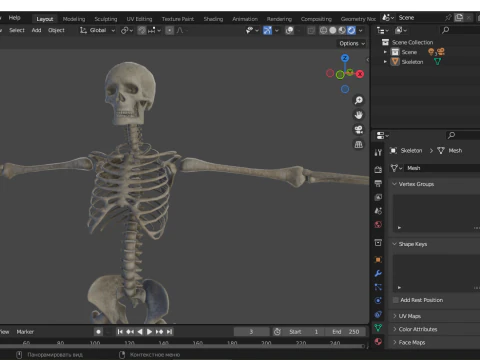Click the red X axis on navigation gizmo
Image resolution: width=480 pixels, height=360 pixels.
[x=360, y=74]
